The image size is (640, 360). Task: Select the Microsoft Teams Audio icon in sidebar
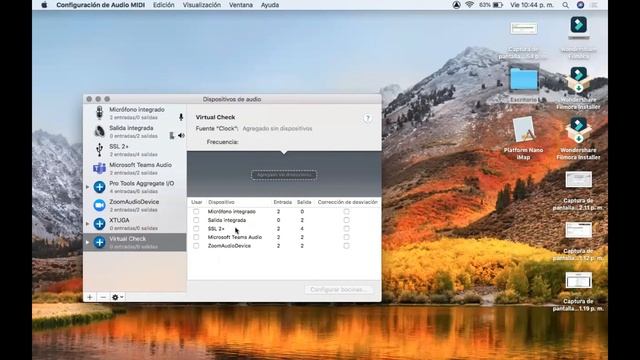[x=99, y=168]
